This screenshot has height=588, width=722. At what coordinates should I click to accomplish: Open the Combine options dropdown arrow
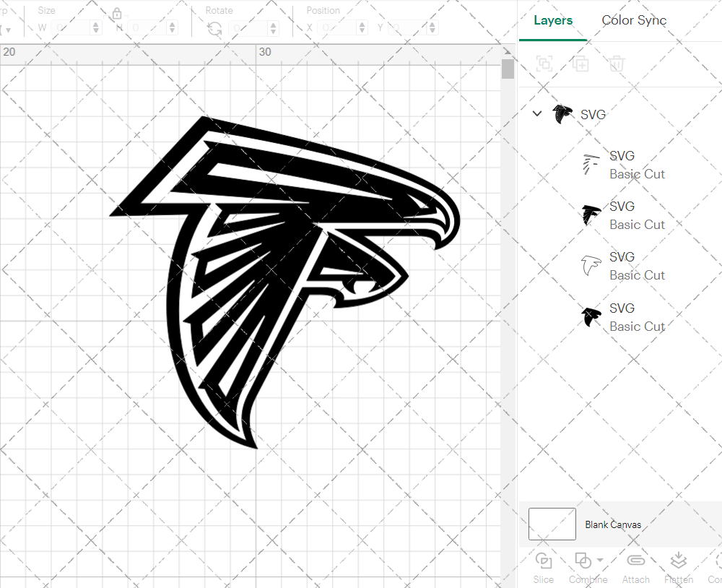[x=599, y=560]
